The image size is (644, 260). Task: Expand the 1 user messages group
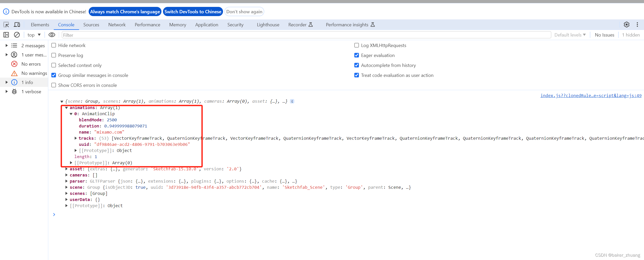7,55
